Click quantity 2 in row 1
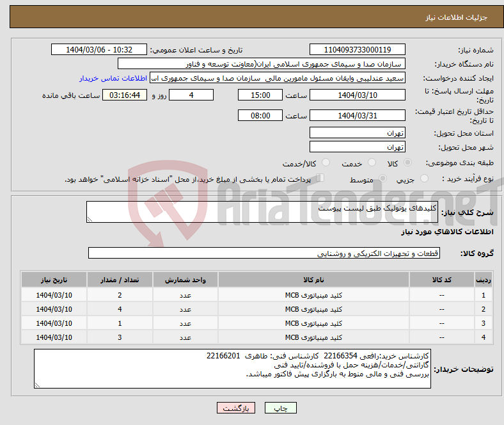The height and width of the screenshot is (425, 504). coord(120,295)
